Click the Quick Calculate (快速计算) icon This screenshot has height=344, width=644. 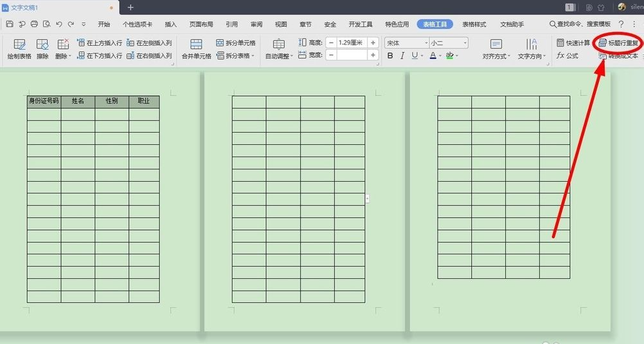pos(573,43)
